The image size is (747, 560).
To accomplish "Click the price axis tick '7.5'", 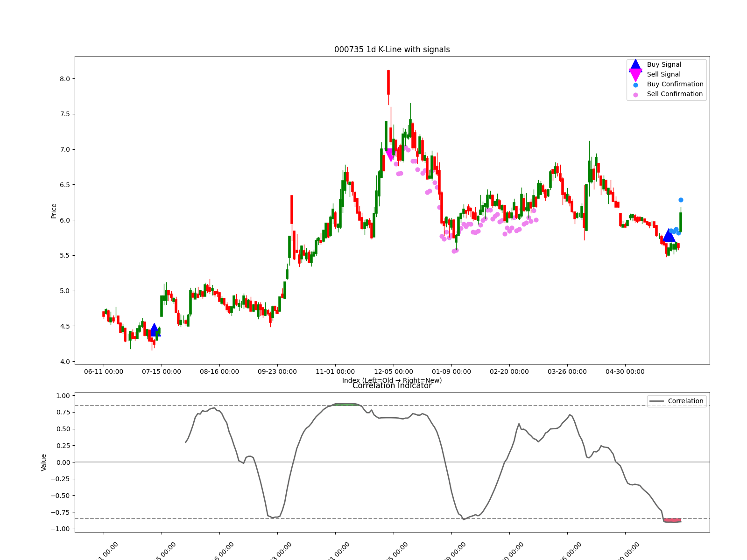I will [65, 114].
